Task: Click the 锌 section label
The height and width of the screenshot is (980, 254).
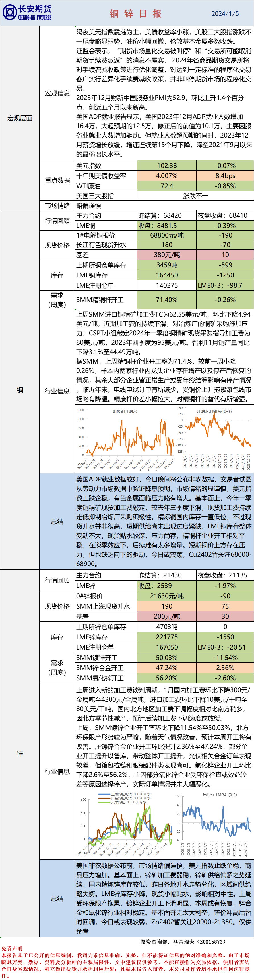Action: [x=20, y=754]
